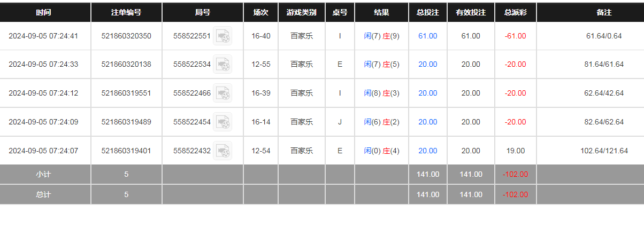Select the 备注 column header
Image resolution: width=644 pixels, height=243 pixels.
[604, 12]
